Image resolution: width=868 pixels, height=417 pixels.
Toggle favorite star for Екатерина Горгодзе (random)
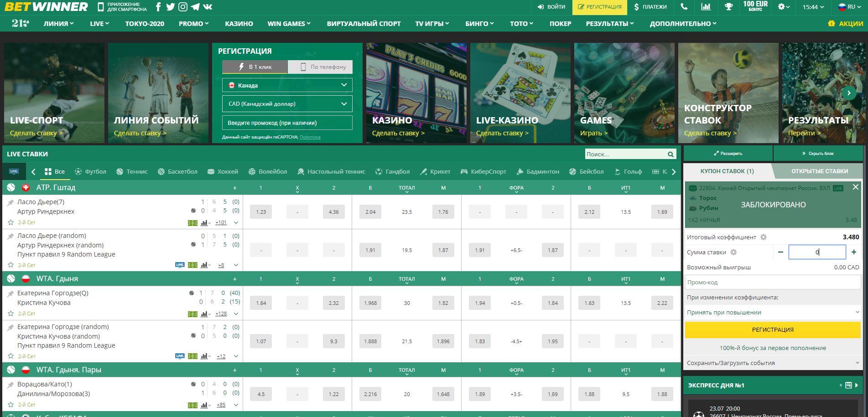(x=10, y=356)
